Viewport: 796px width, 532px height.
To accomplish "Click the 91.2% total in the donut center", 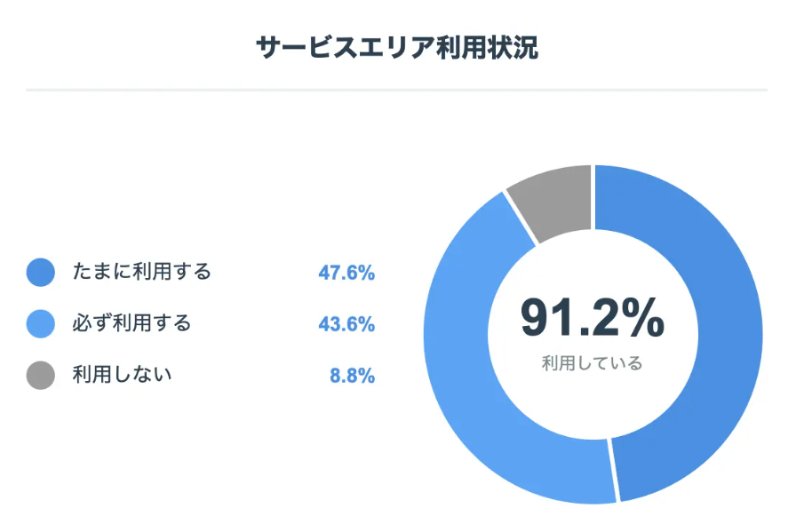I will click(x=592, y=318).
